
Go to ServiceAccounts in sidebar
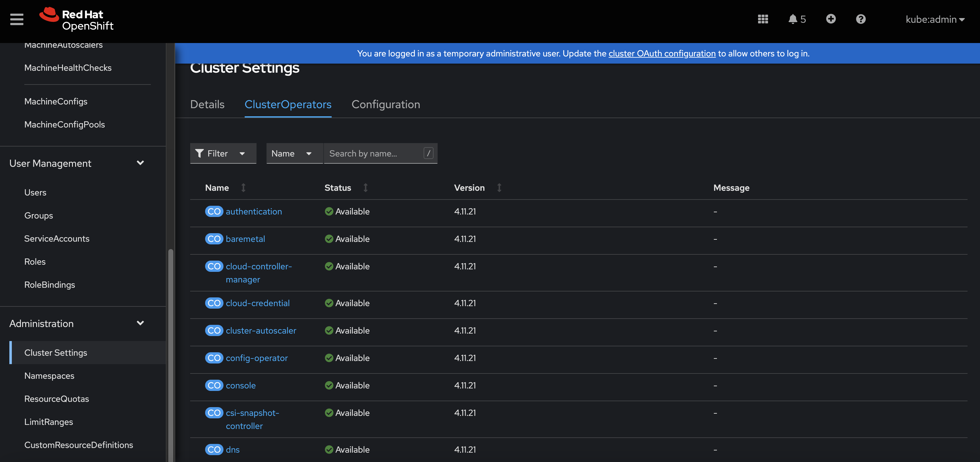57,238
